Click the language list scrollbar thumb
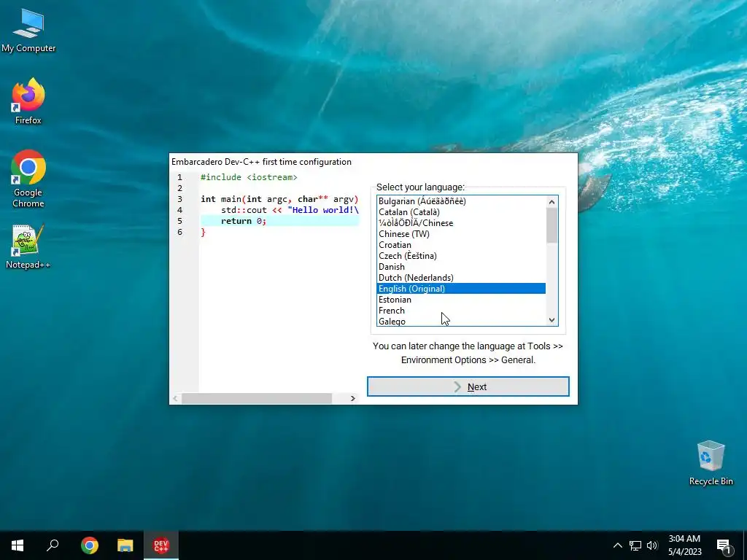This screenshot has width=747, height=560. [551, 226]
